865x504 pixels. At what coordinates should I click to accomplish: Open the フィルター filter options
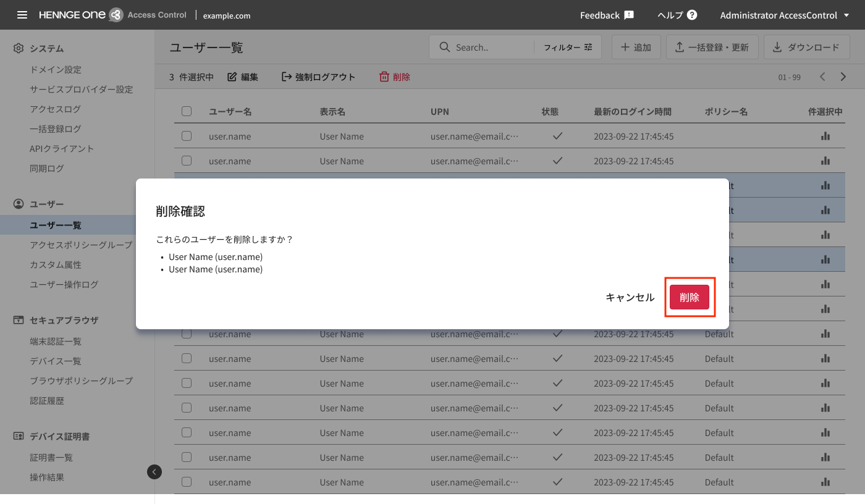(568, 47)
